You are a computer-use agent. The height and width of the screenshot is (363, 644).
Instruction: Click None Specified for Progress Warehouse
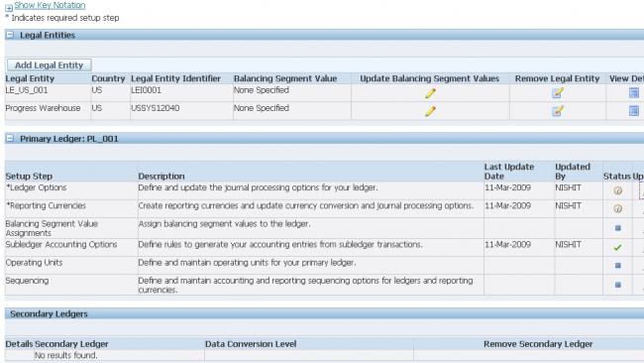click(x=262, y=108)
